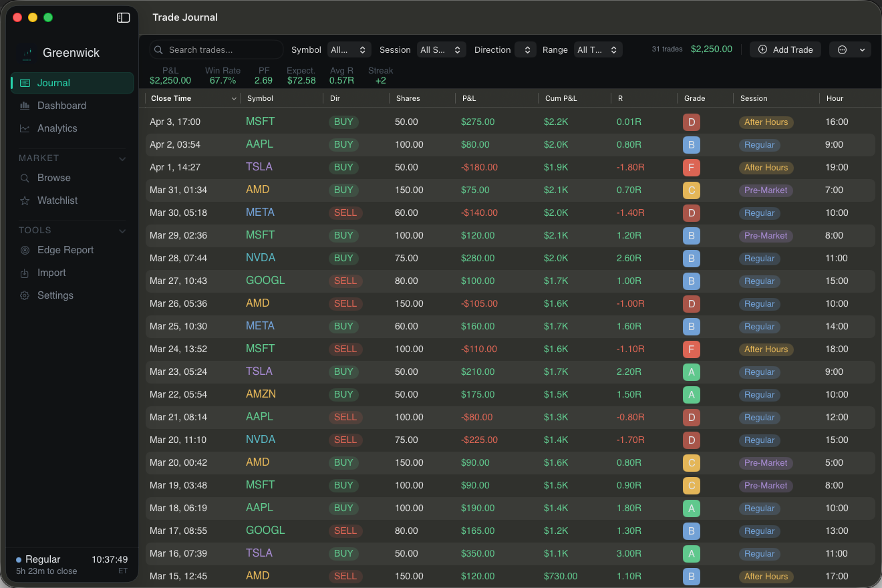Open the ellipsis more options menu
Viewport: 882px width, 588px height.
(x=850, y=49)
